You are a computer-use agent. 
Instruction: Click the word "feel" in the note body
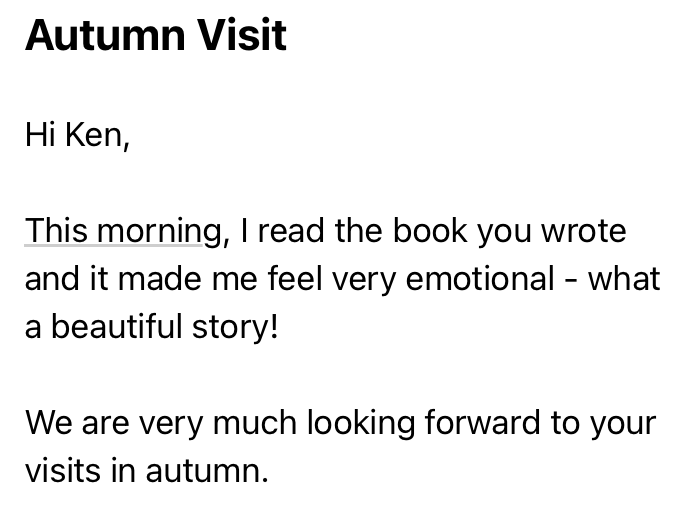coord(294,279)
